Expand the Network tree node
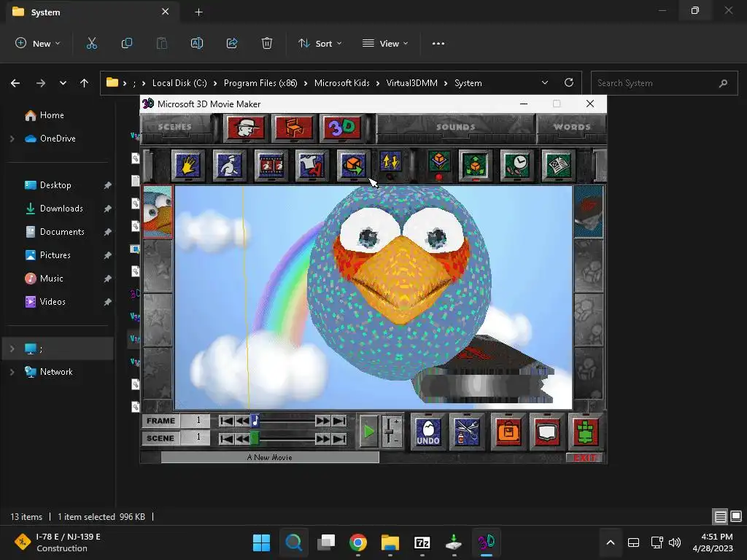 pos(12,372)
